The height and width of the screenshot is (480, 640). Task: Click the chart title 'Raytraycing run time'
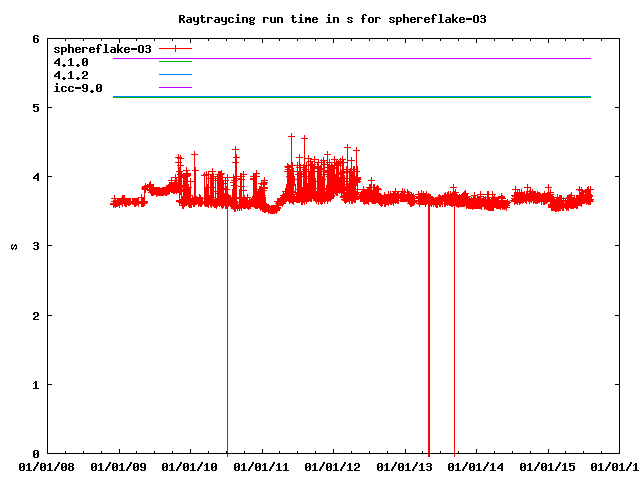(x=338, y=19)
